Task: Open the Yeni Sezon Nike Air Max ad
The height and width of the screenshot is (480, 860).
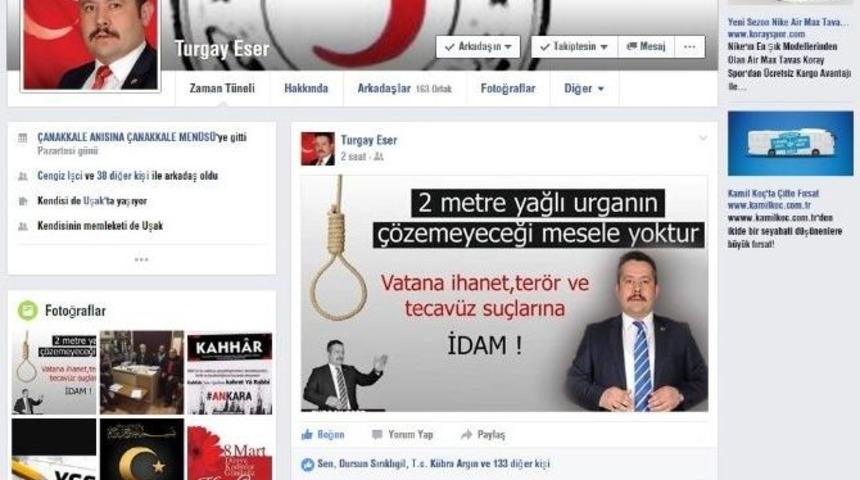Action: point(788,22)
